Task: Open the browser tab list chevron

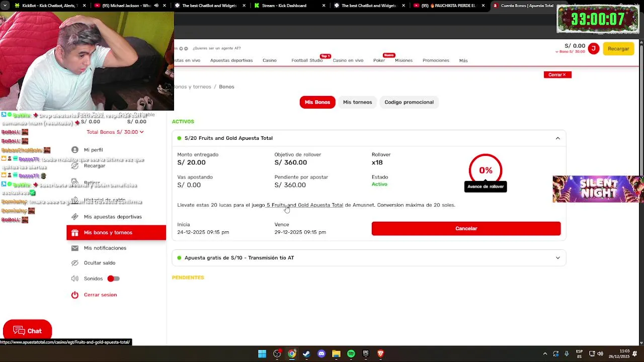Action: (x=4, y=6)
